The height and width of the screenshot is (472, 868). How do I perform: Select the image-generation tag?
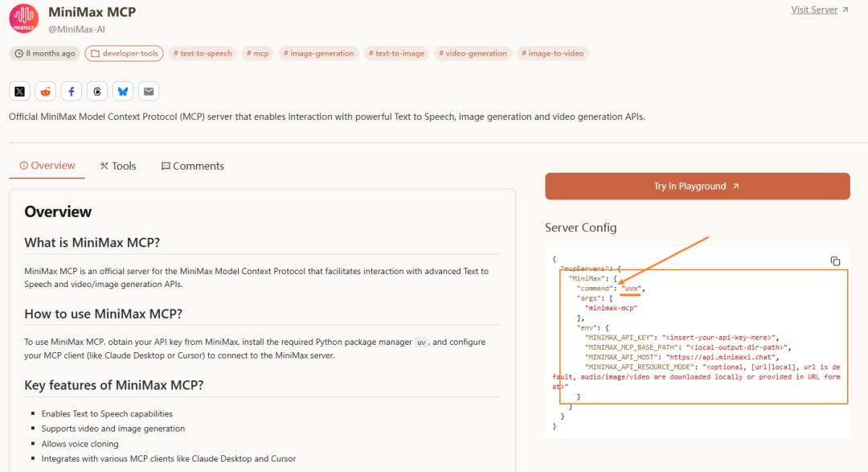(x=319, y=54)
